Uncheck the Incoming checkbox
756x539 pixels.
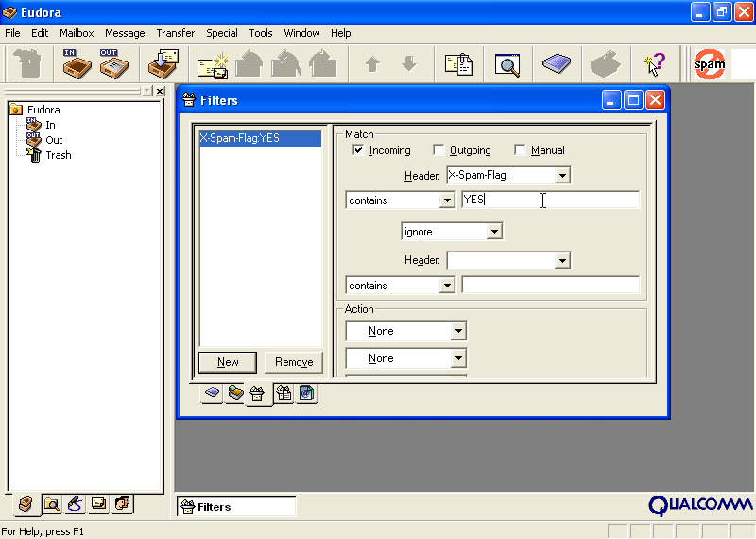point(358,150)
